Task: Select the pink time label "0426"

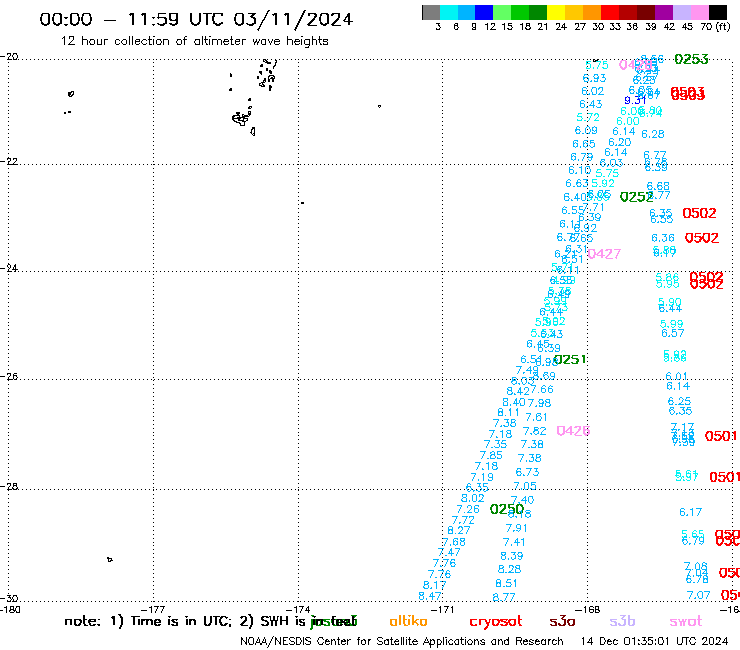Action: pyautogui.click(x=573, y=431)
